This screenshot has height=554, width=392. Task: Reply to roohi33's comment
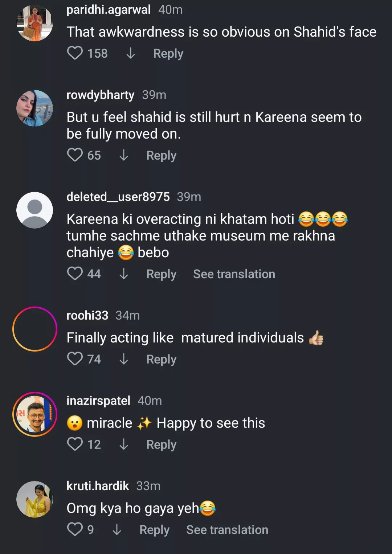click(161, 360)
